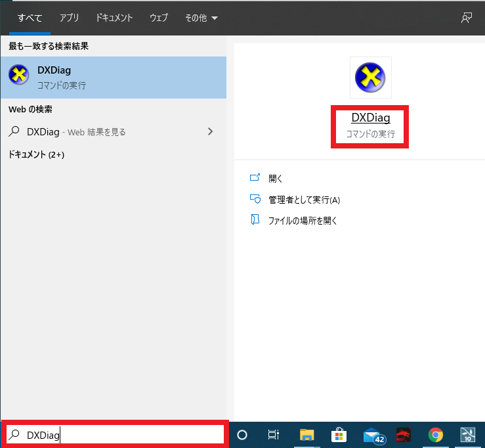Open the Mail app with 42 badge
The width and height of the screenshot is (485, 448).
pyautogui.click(x=374, y=436)
